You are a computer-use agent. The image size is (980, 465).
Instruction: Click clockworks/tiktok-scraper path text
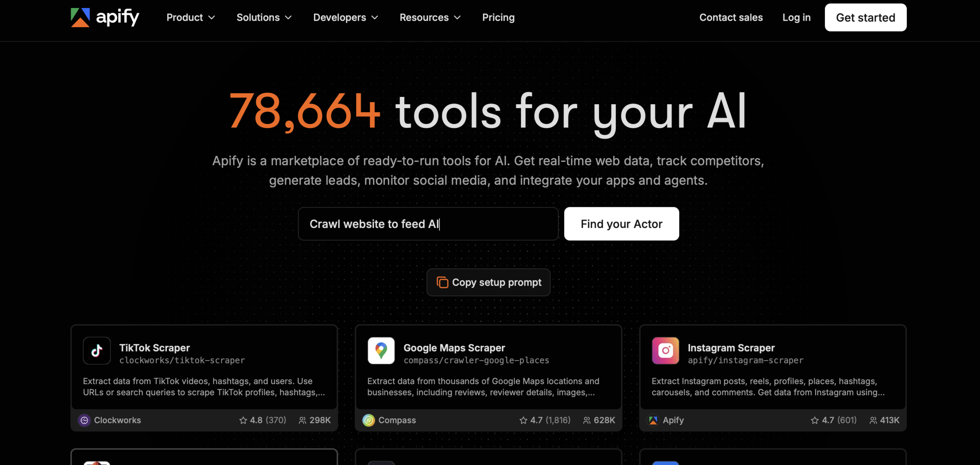[182, 360]
